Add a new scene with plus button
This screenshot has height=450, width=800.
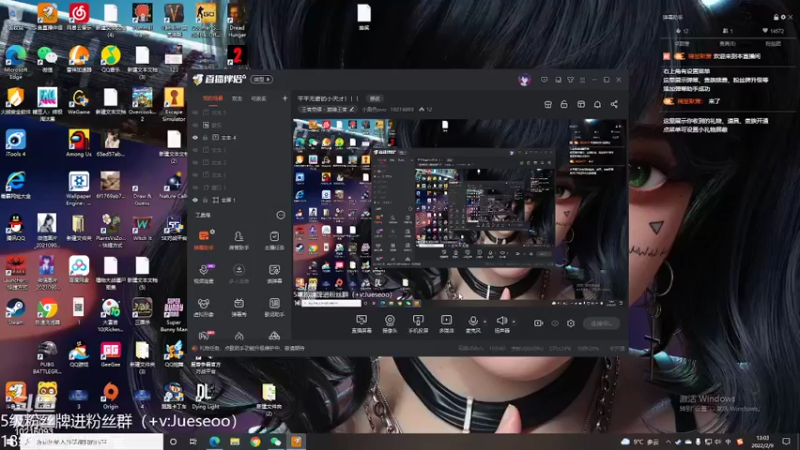pyautogui.click(x=285, y=98)
